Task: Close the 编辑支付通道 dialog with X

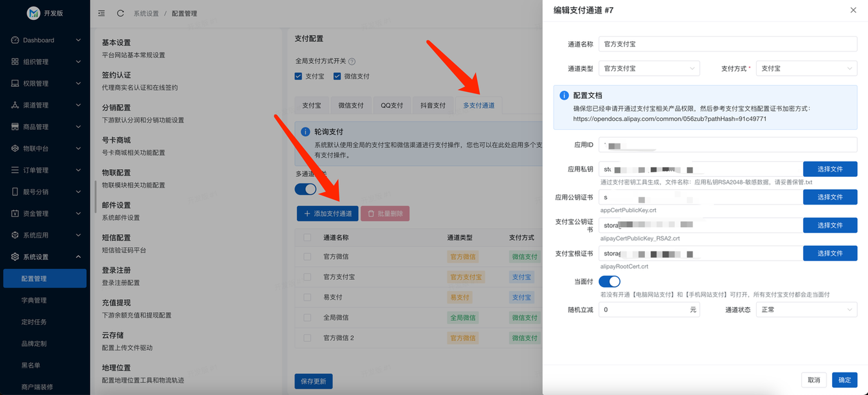Action: click(x=853, y=10)
